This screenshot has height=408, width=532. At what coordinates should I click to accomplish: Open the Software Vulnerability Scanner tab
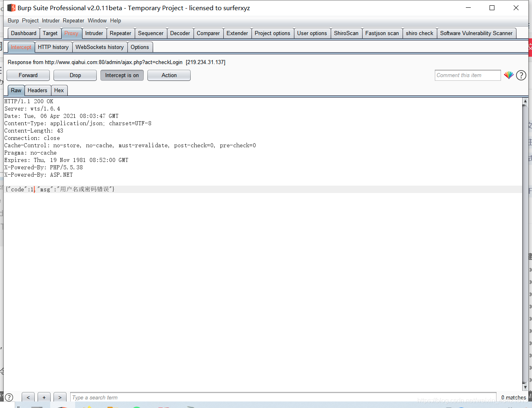(x=476, y=33)
